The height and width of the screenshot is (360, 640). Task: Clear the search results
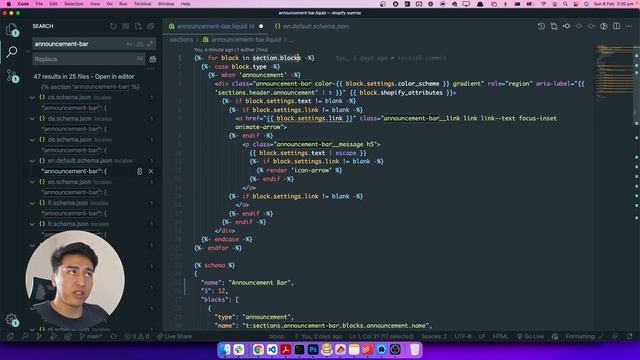point(126,26)
